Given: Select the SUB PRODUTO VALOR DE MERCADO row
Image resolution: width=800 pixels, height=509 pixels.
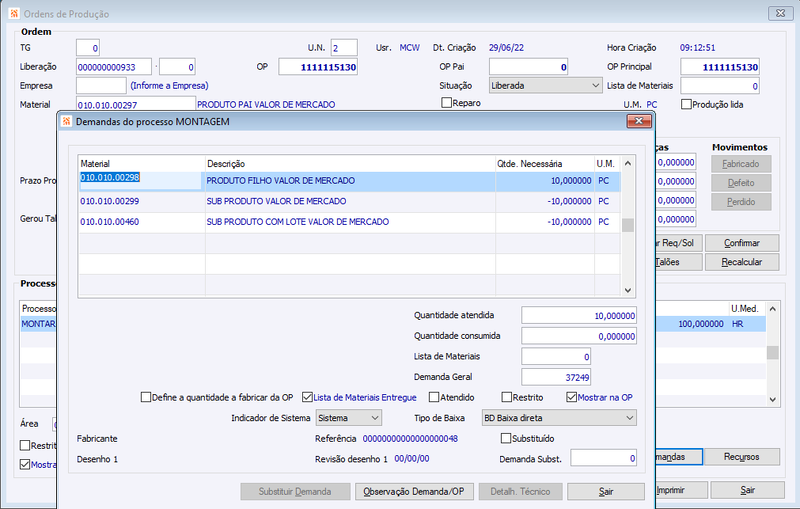Looking at the screenshot, I should 349,201.
